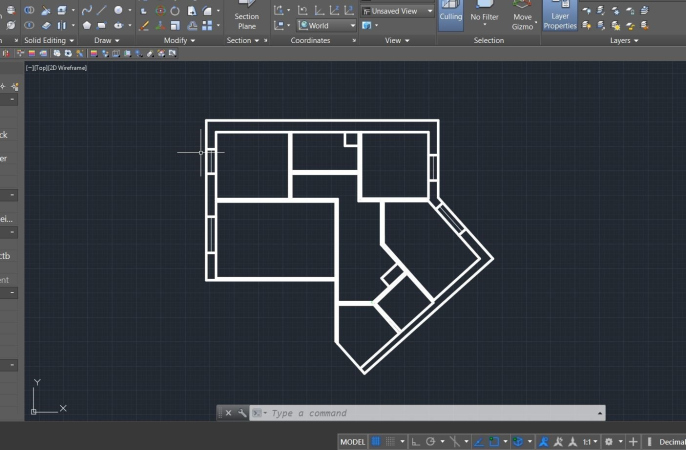This screenshot has width=686, height=450.
Task: Open the workspace switching gear icon
Action: click(609, 441)
